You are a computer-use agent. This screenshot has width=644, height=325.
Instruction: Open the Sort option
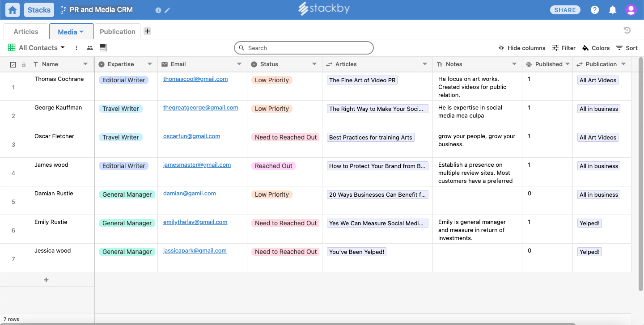(627, 48)
